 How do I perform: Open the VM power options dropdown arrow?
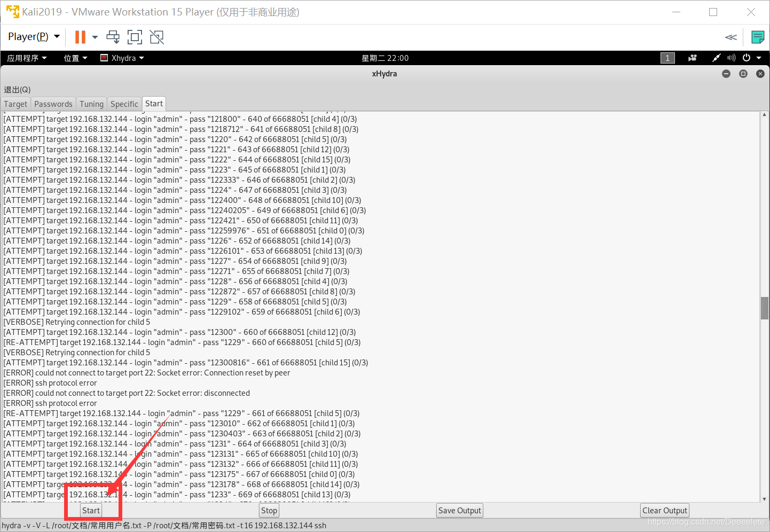click(x=95, y=37)
